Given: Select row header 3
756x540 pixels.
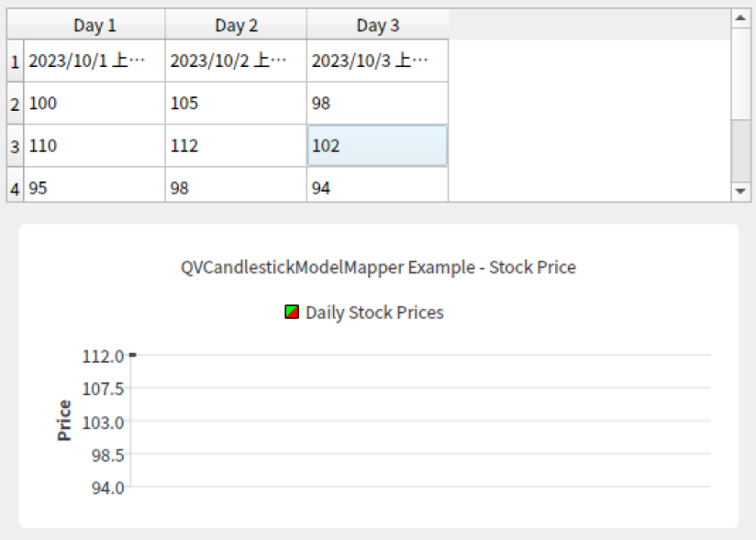Looking at the screenshot, I should pos(15,146).
